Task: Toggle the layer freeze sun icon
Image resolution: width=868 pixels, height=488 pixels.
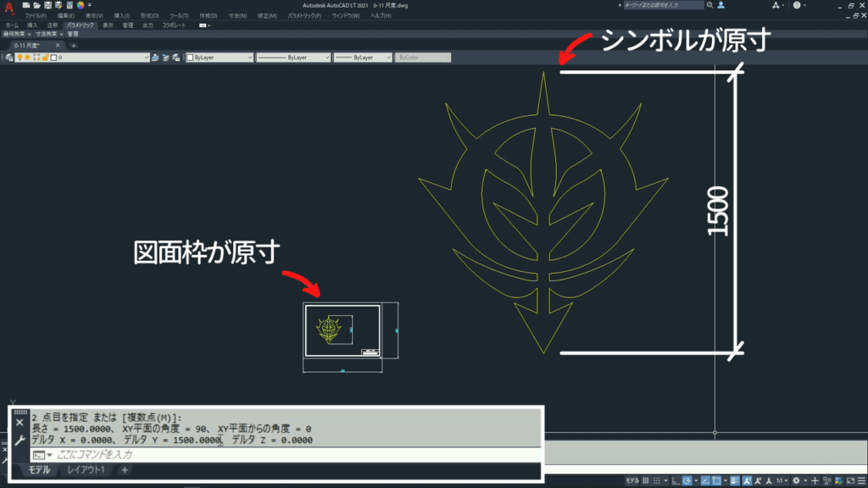Action: (28, 58)
